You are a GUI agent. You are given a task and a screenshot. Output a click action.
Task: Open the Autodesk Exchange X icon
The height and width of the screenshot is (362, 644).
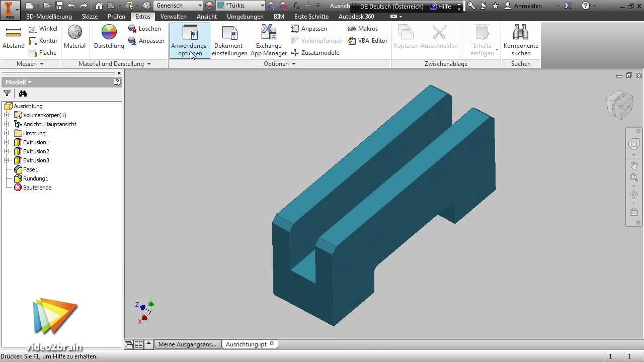[568, 6]
